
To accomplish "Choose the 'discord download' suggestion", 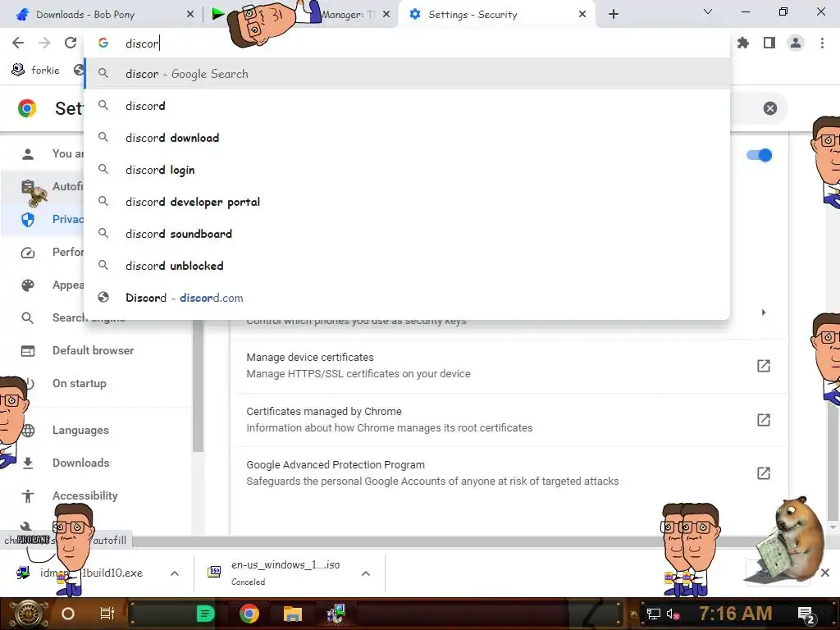I will coord(407,138).
